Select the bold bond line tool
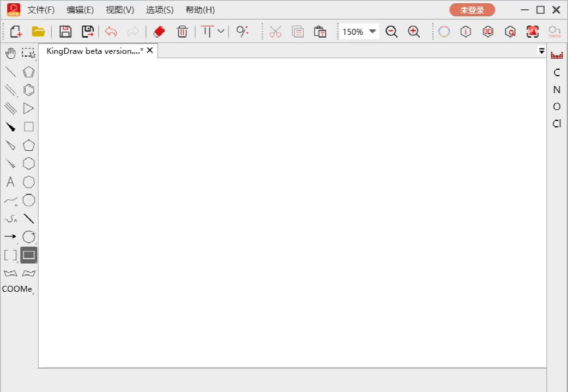Image resolution: width=568 pixels, height=392 pixels. pos(28,219)
